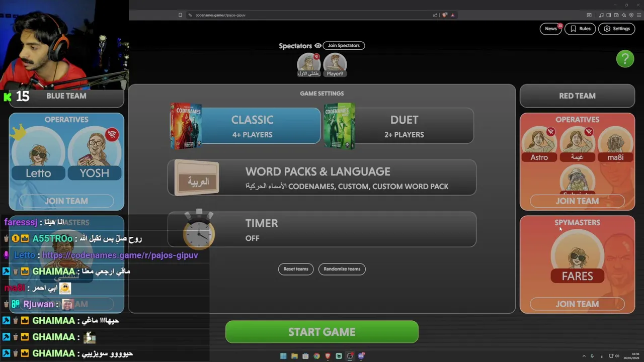
Task: Toggle the spectators eye icon
Action: [x=317, y=46]
